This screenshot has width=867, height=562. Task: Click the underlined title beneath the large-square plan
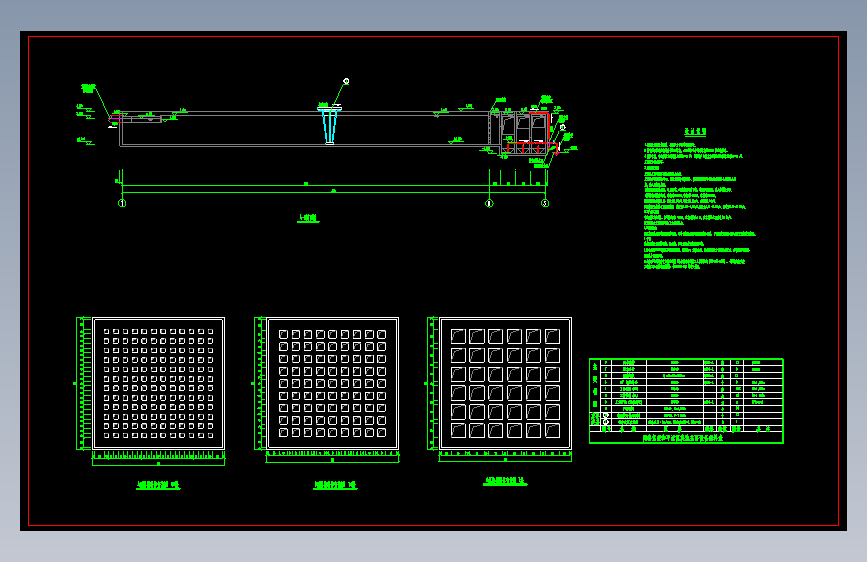click(505, 481)
